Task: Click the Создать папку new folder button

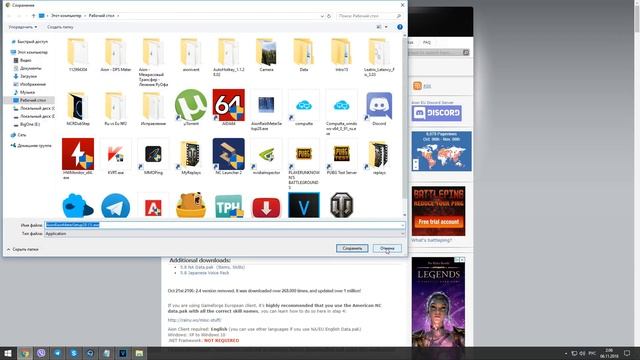Action: pos(60,27)
